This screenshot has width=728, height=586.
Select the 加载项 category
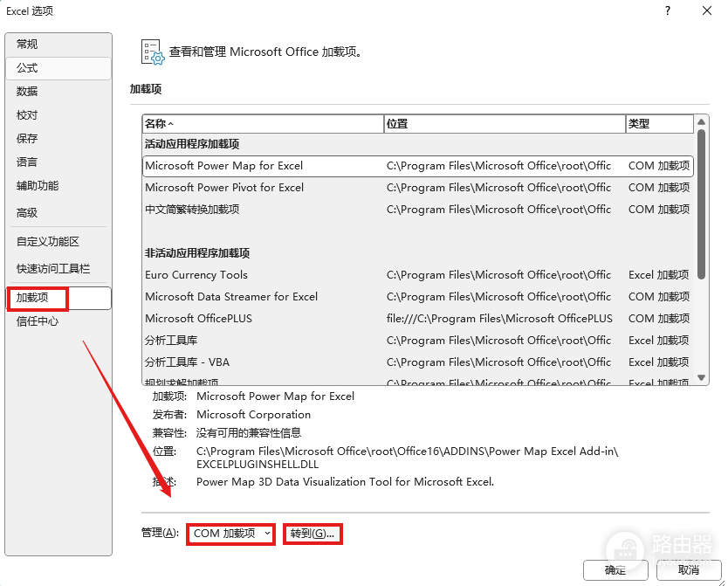58,298
